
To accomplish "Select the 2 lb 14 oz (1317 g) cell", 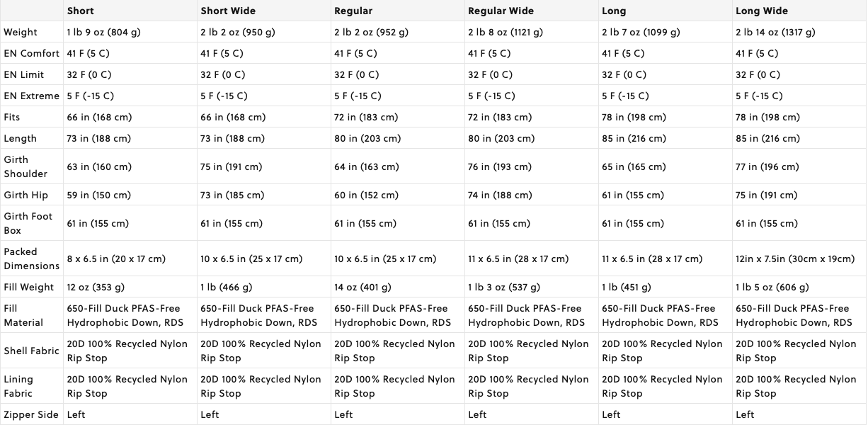I will coord(775,32).
